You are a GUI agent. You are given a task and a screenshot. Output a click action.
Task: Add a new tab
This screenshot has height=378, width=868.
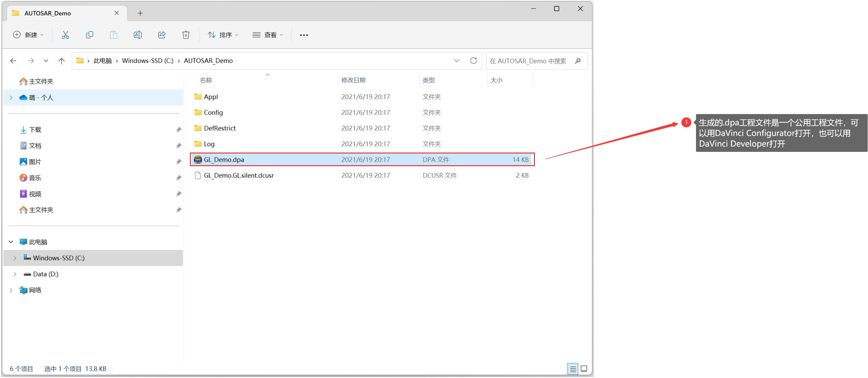[140, 13]
